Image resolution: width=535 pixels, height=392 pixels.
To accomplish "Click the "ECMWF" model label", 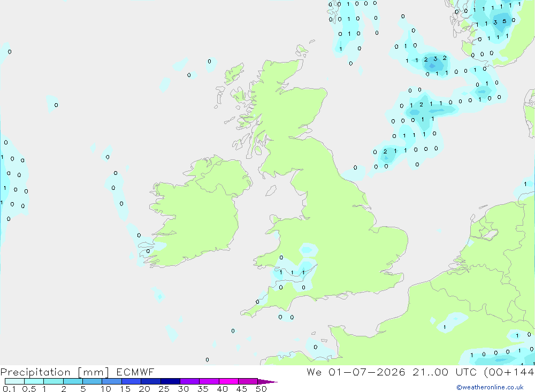I will [135, 372].
